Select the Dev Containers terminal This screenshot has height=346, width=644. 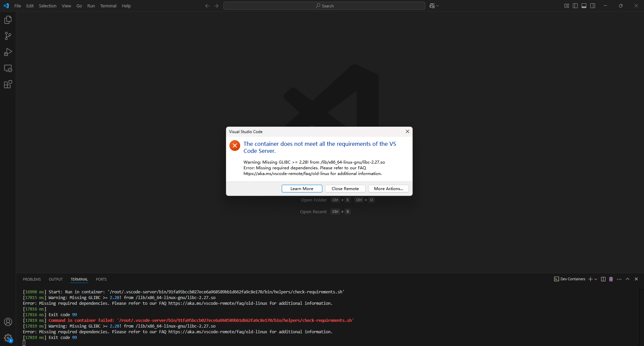(570, 279)
